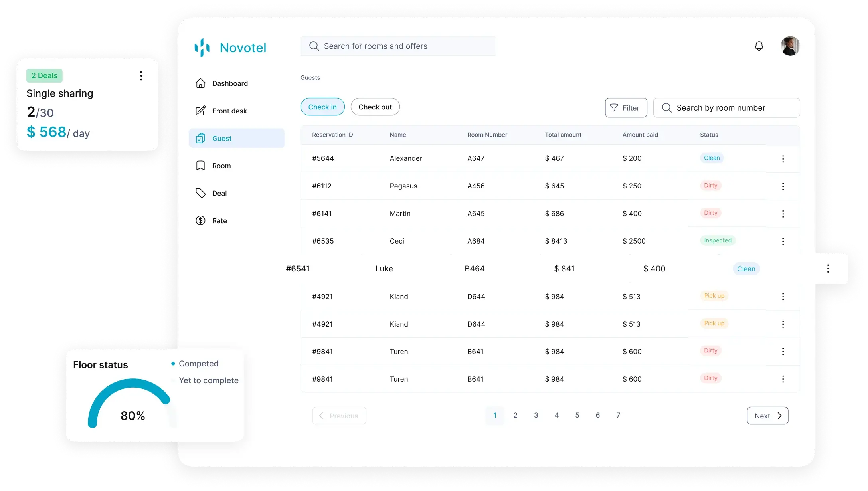This screenshot has width=868, height=491.
Task: Select the Check in tab
Action: [x=322, y=107]
